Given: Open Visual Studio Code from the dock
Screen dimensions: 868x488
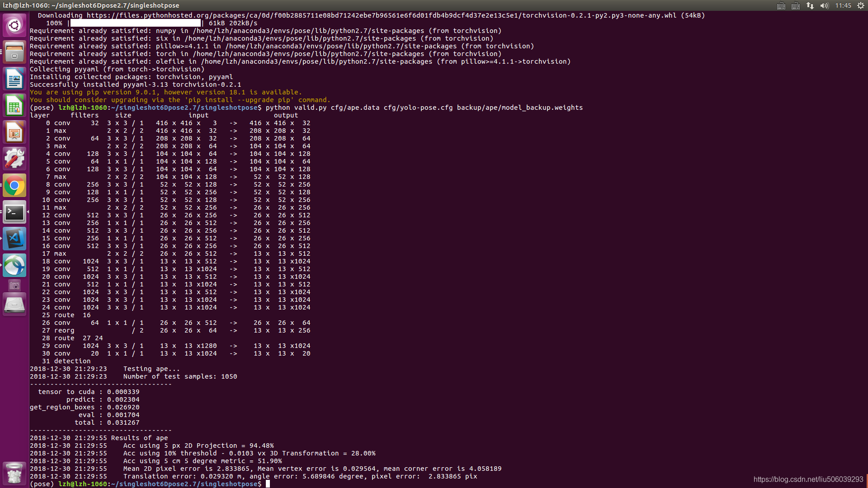Looking at the screenshot, I should tap(14, 239).
